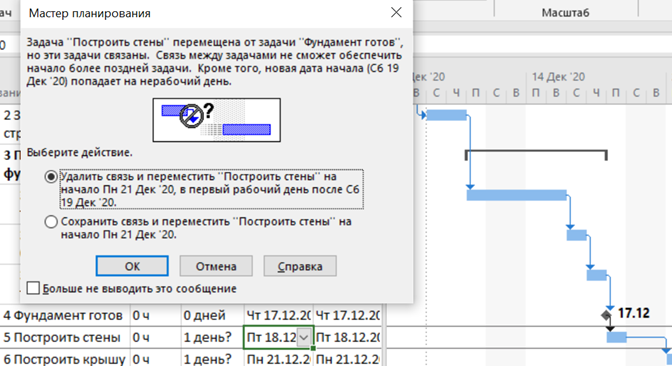
Task: Click the finish date cell 'Пт 18.12.20'
Action: [x=348, y=337]
